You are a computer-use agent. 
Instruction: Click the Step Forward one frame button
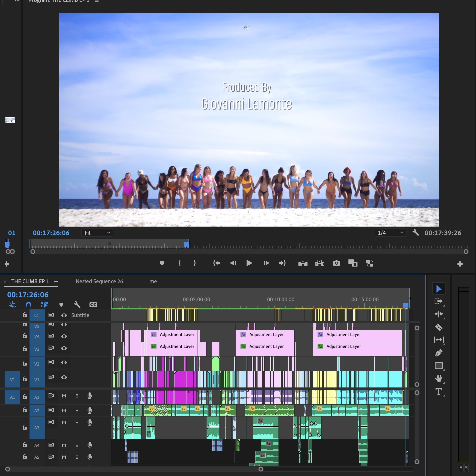(x=266, y=263)
